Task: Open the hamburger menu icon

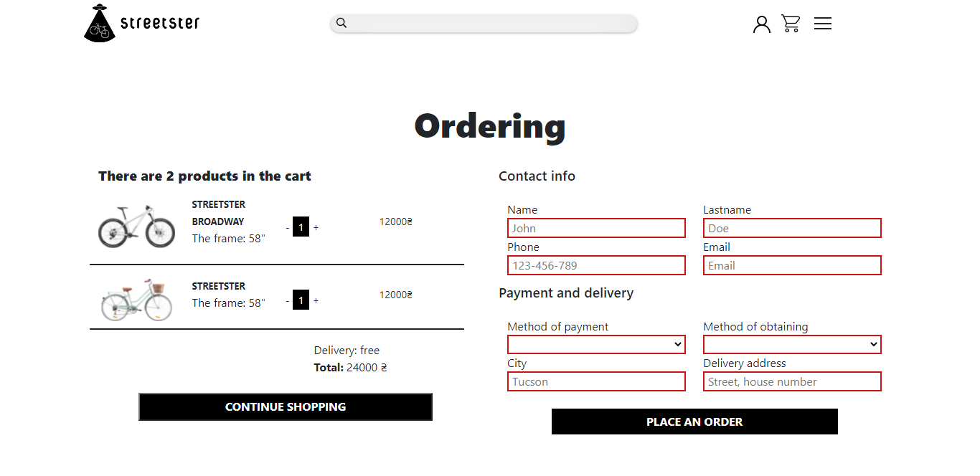Action: coord(823,24)
